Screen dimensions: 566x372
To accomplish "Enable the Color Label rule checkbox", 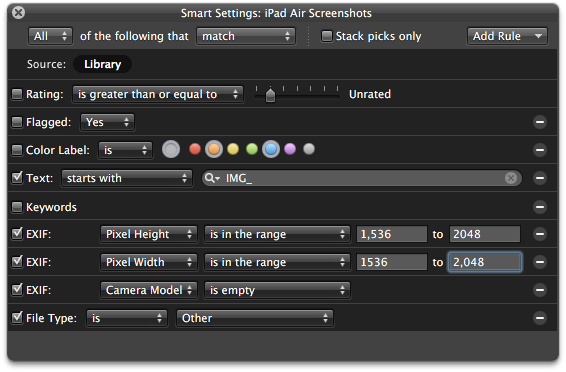I will [x=17, y=150].
